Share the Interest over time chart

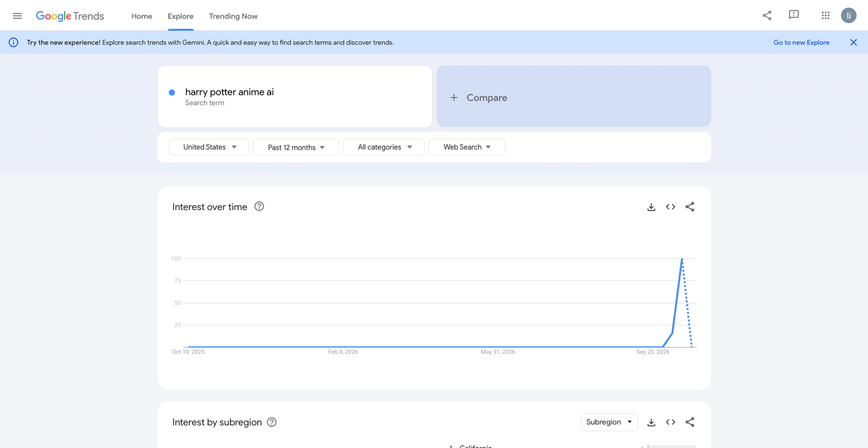click(x=690, y=207)
